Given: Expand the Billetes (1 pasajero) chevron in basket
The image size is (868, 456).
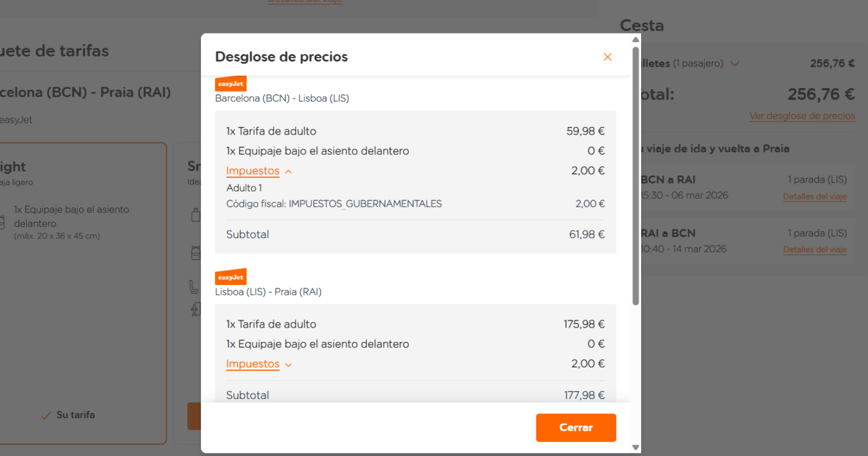Looking at the screenshot, I should pos(735,64).
